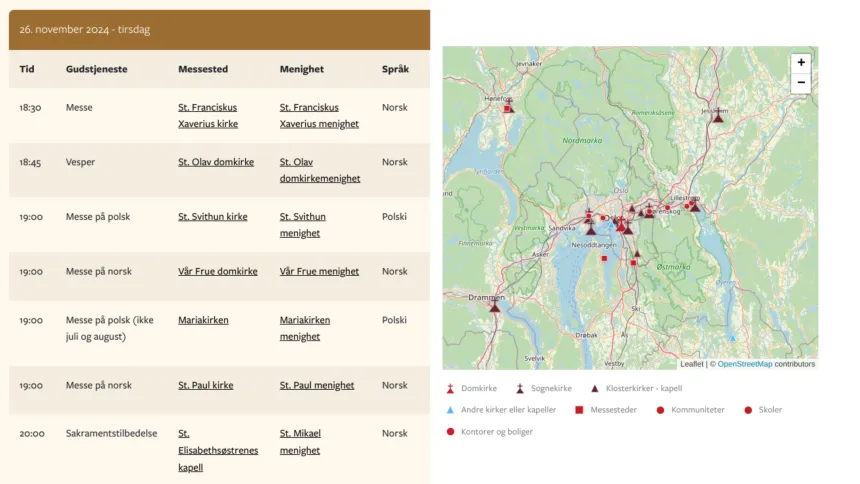
Task: Click the Sognekirke legend label
Action: pyautogui.click(x=551, y=389)
